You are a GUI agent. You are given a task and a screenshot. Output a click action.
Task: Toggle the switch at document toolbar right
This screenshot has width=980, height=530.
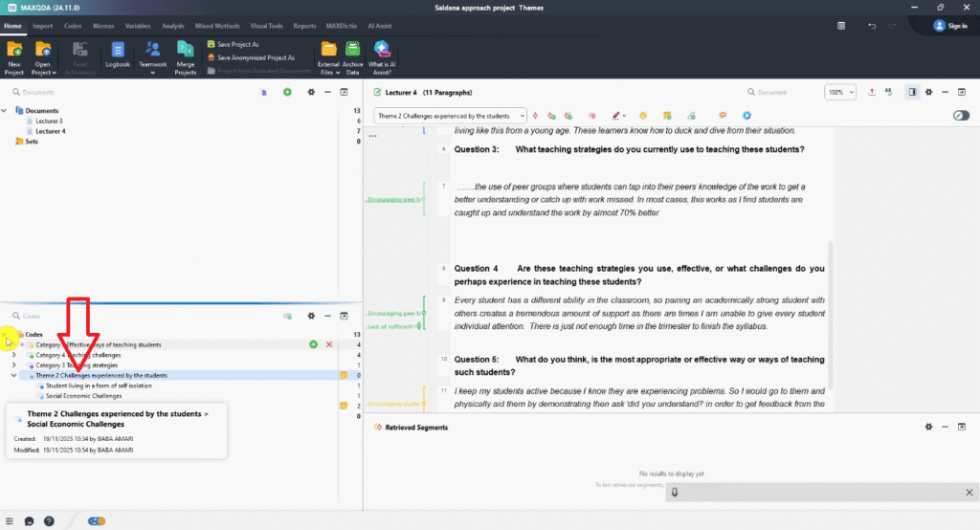962,116
